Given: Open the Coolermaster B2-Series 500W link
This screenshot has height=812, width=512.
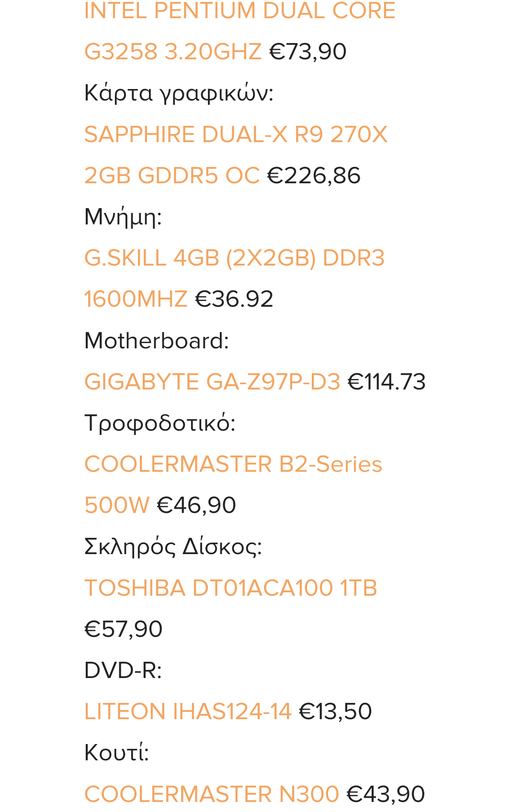Looking at the screenshot, I should [233, 464].
